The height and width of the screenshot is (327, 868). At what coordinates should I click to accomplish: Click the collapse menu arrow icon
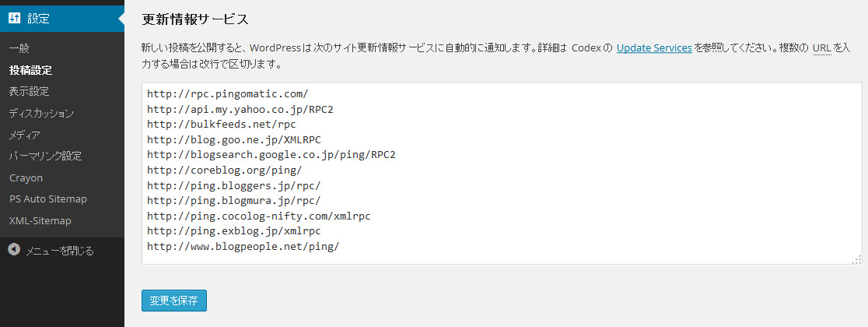point(15,250)
